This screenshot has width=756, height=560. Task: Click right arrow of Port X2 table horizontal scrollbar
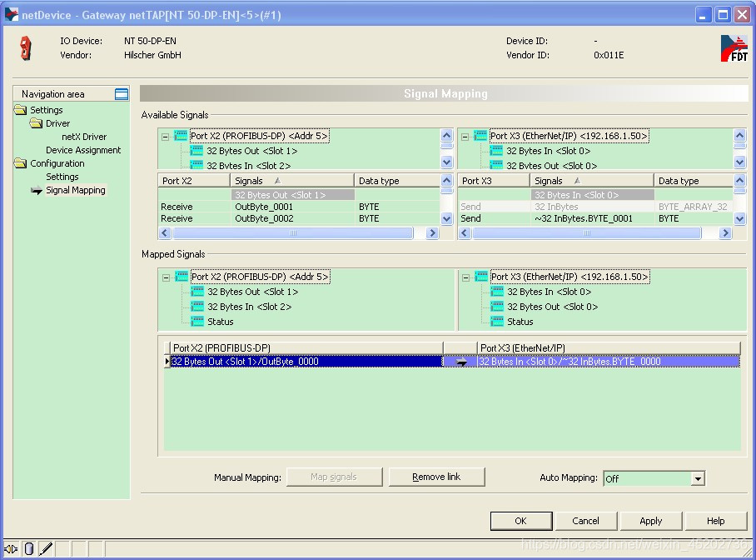(432, 233)
